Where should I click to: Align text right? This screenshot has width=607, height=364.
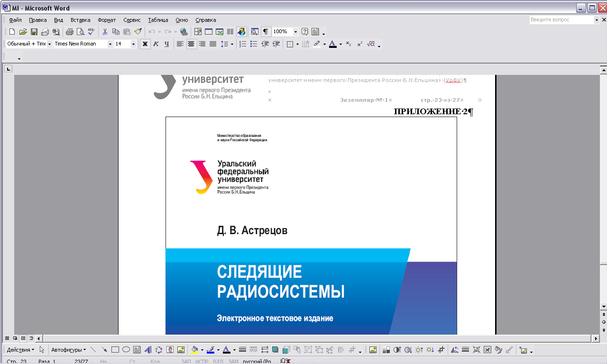click(202, 44)
